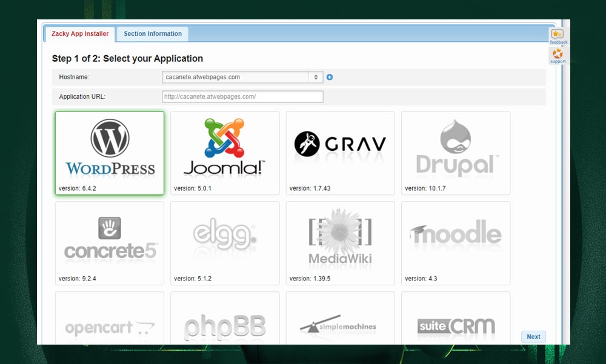Activate the Zacky App Installer tab
Viewport: 606px width, 364px height.
pos(79,34)
